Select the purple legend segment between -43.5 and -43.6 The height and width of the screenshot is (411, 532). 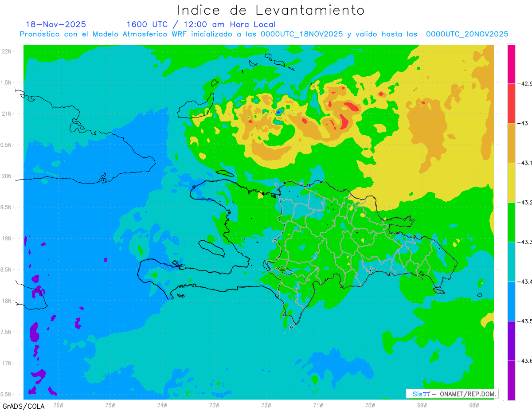[511, 341]
